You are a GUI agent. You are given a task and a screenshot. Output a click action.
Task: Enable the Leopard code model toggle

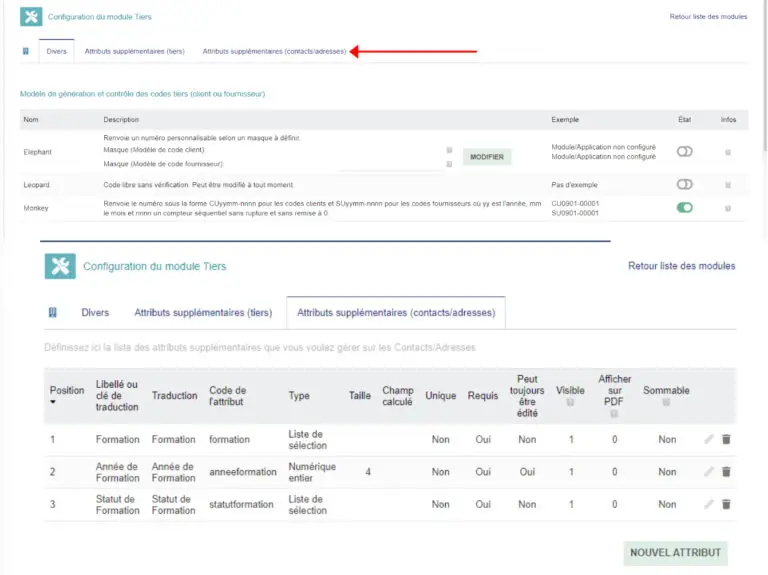[684, 184]
